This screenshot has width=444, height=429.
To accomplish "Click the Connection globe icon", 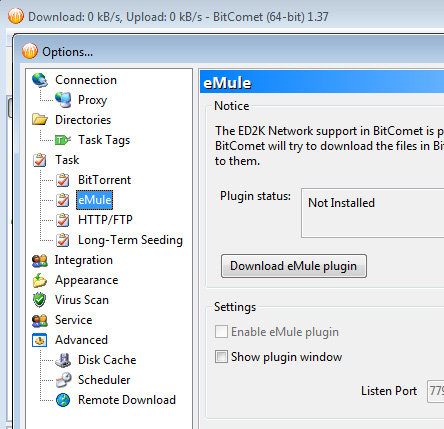I will click(x=40, y=80).
